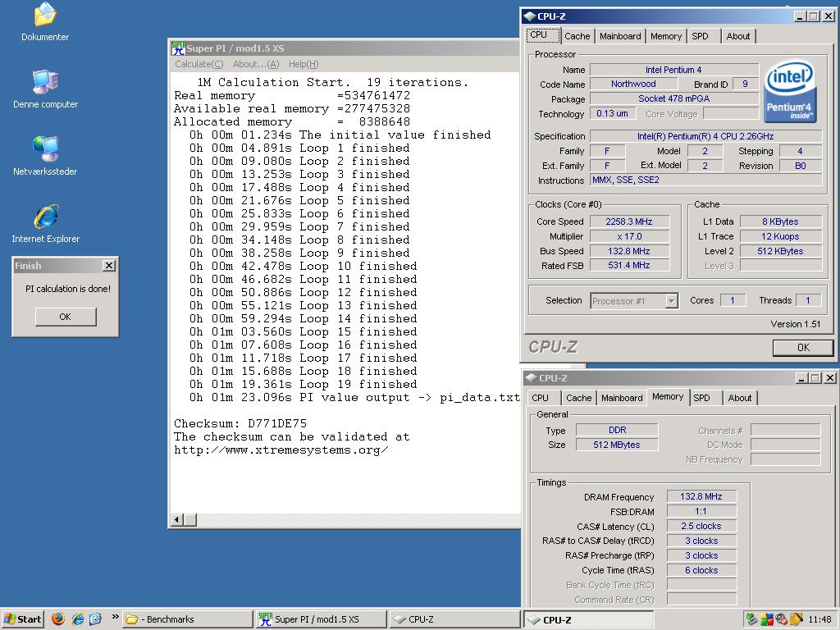The height and width of the screenshot is (630, 840).
Task: Open the Start menu
Action: coord(22,619)
